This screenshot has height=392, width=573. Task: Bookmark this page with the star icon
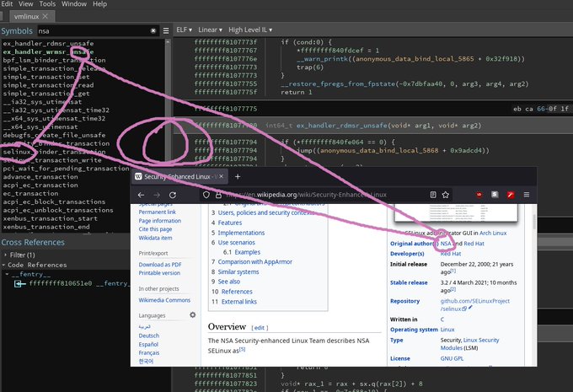tap(446, 195)
